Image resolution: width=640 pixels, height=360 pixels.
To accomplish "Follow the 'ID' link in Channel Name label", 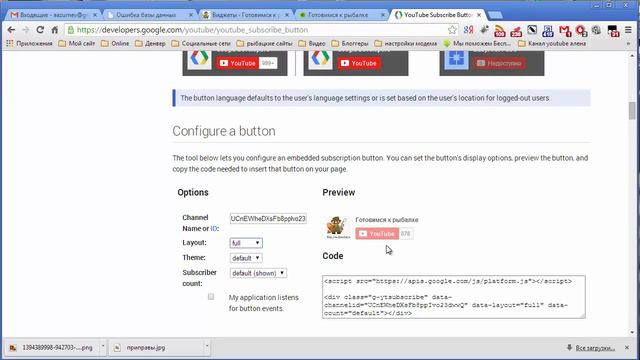I will [214, 229].
